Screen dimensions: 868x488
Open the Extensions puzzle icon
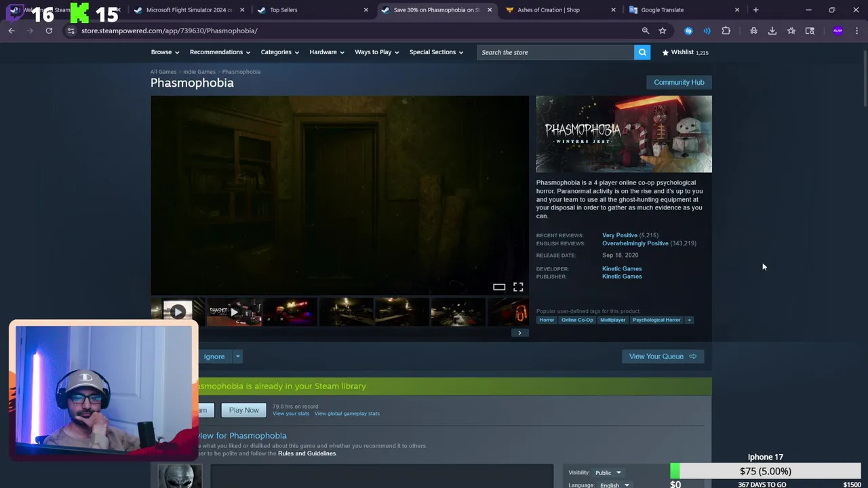[726, 30]
